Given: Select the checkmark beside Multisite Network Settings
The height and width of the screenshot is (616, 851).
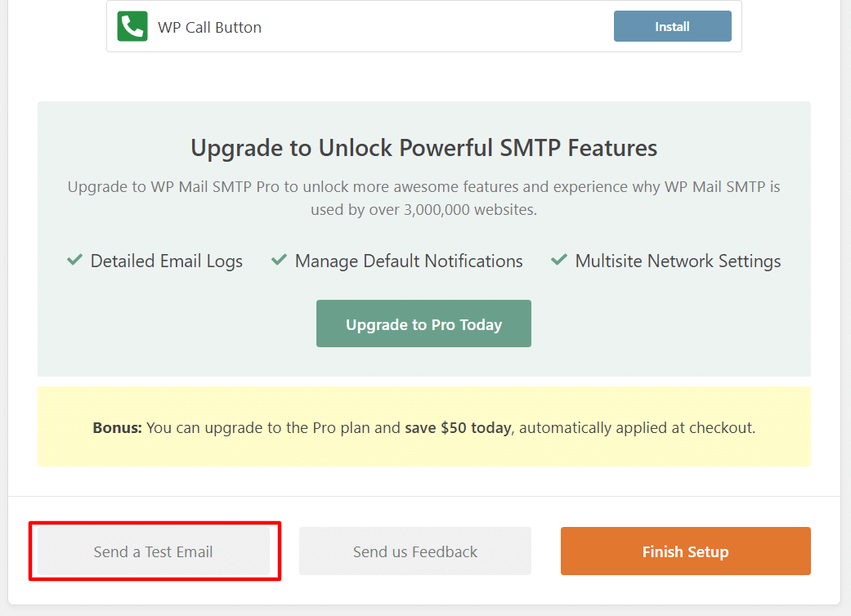Looking at the screenshot, I should (558, 259).
